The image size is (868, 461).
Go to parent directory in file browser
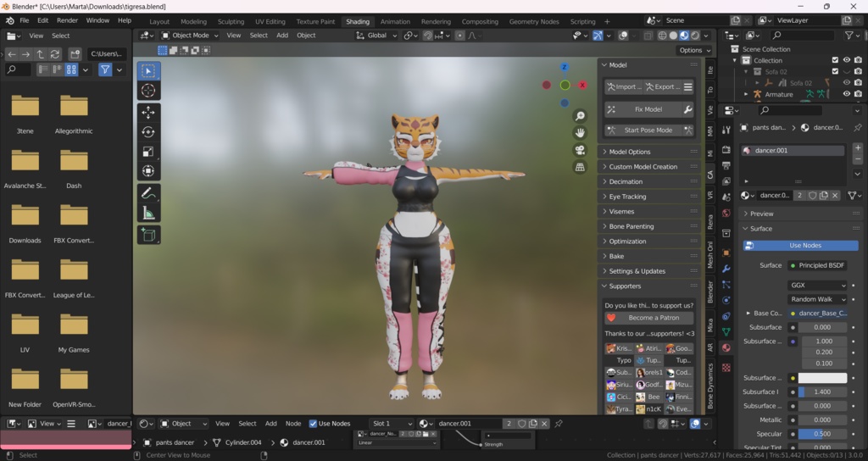click(x=40, y=54)
